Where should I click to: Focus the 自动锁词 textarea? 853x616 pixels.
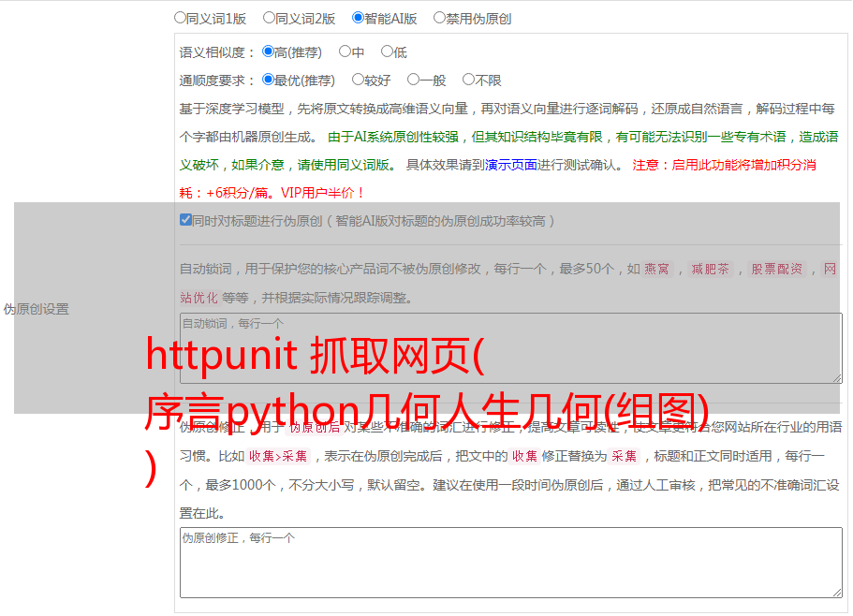click(x=511, y=348)
